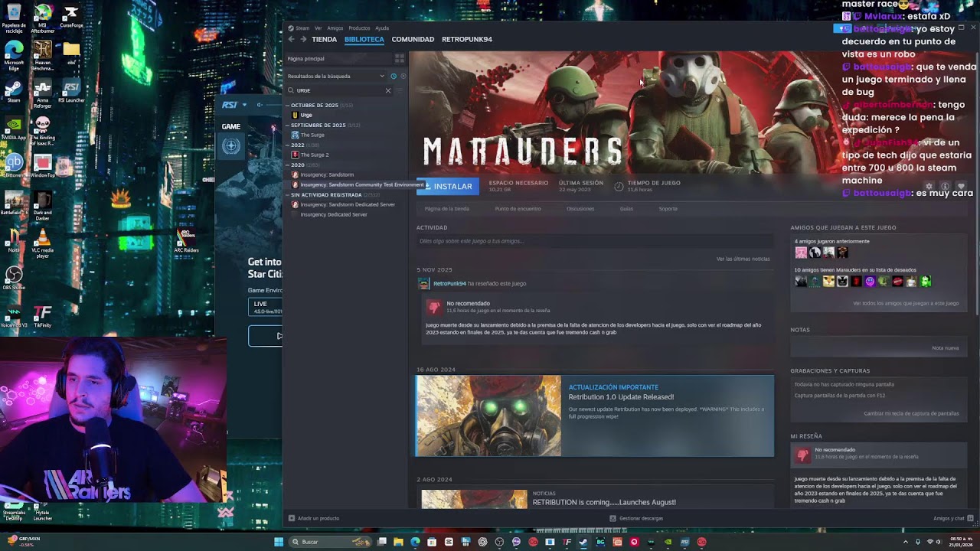Open Guías link for Marauders
Viewport: 980px width, 551px height.
point(626,208)
